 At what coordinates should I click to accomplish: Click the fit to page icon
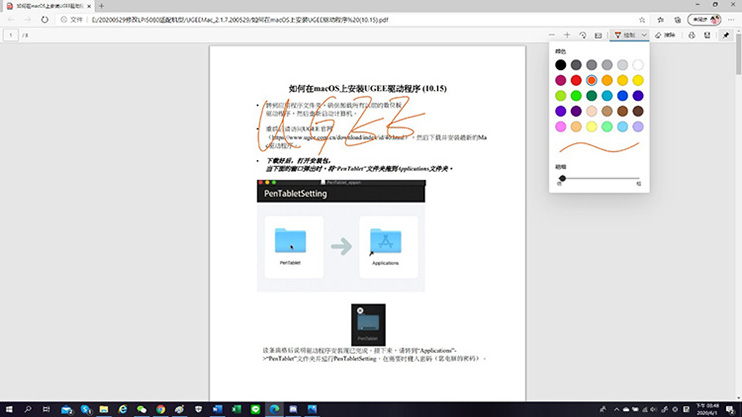coord(598,35)
